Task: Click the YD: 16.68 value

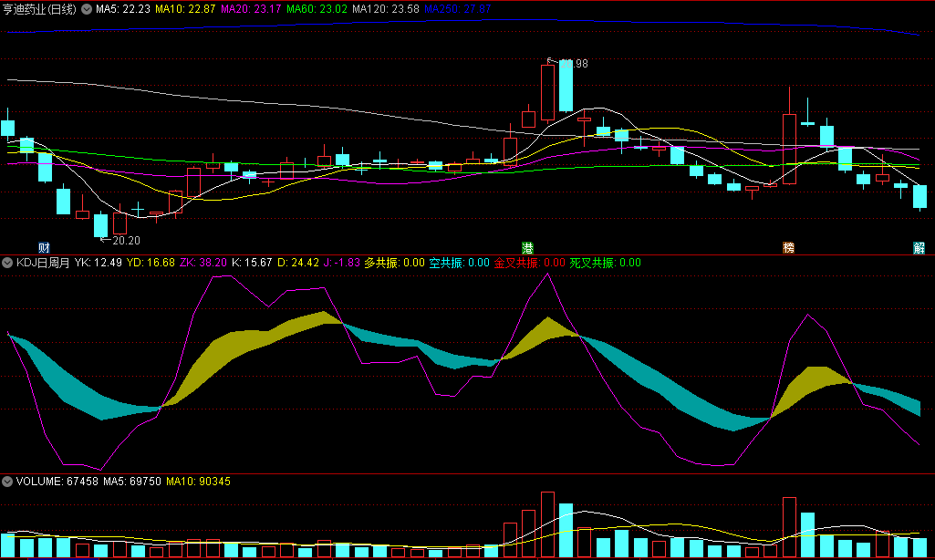Action: (x=151, y=263)
